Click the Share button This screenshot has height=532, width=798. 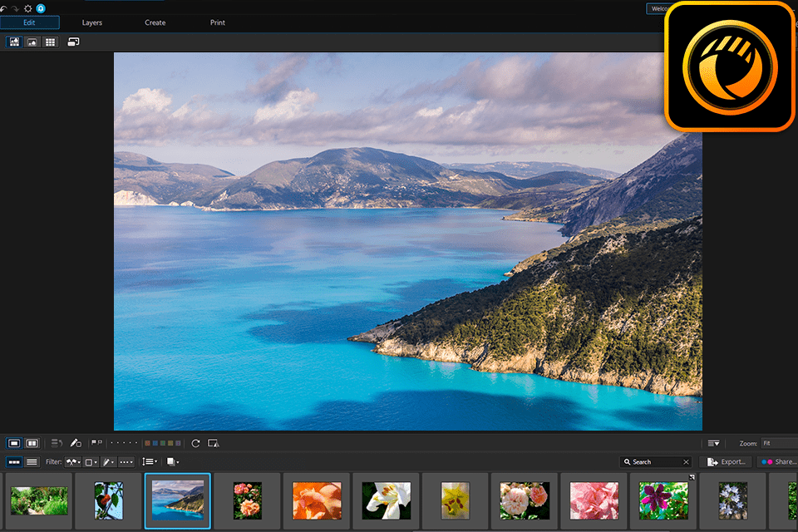[778, 462]
